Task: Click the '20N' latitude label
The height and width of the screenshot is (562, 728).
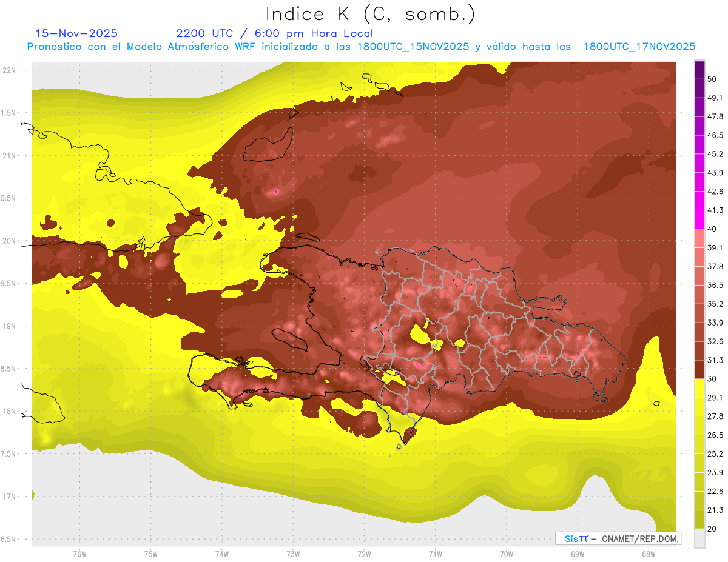Action: [x=10, y=241]
